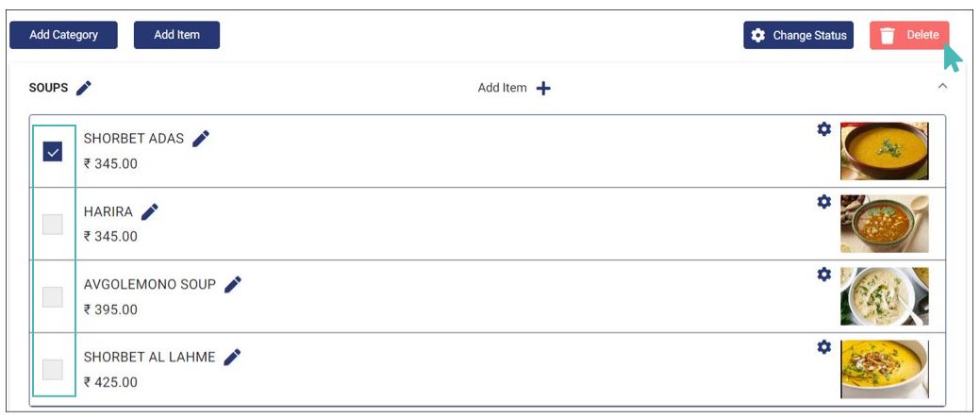Open the SHORBET ADAS soup thumbnail
Viewport: 980px width, 419px height.
pos(885,151)
